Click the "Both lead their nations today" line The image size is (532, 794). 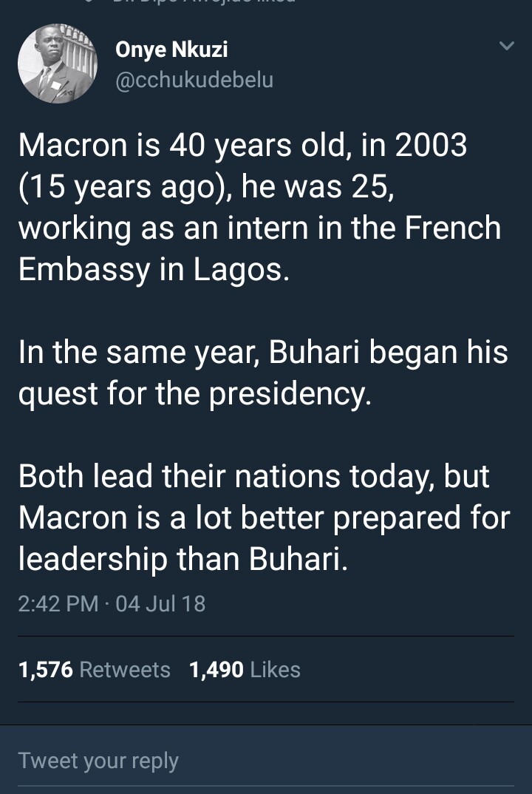(253, 477)
